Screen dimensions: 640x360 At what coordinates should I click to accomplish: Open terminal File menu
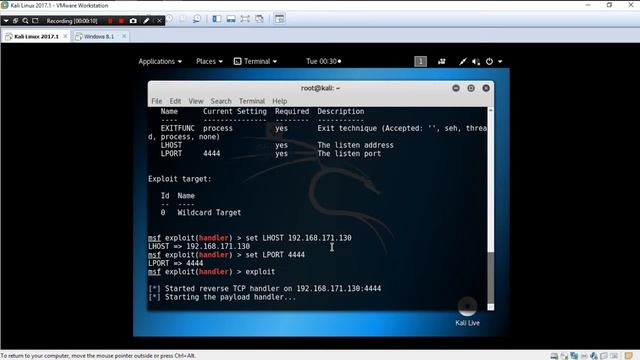[x=157, y=101]
